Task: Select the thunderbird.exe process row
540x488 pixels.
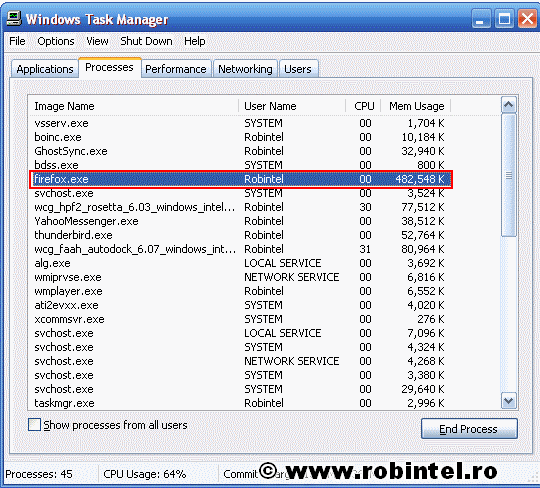Action: [x=240, y=235]
